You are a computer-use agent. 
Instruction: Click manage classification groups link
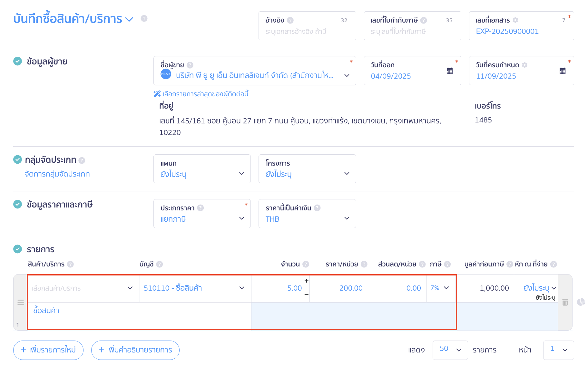click(x=57, y=174)
